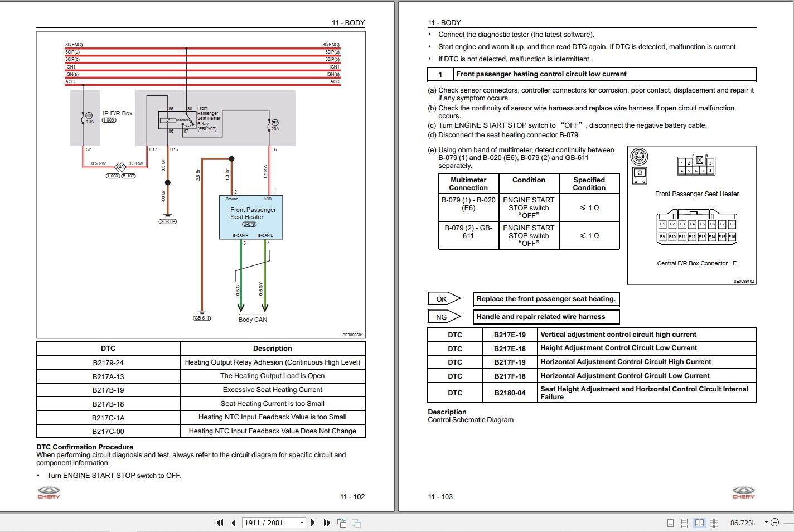Select the B217B-19 row in the DTC table
Screen dimensions: 794x532
tap(108, 389)
